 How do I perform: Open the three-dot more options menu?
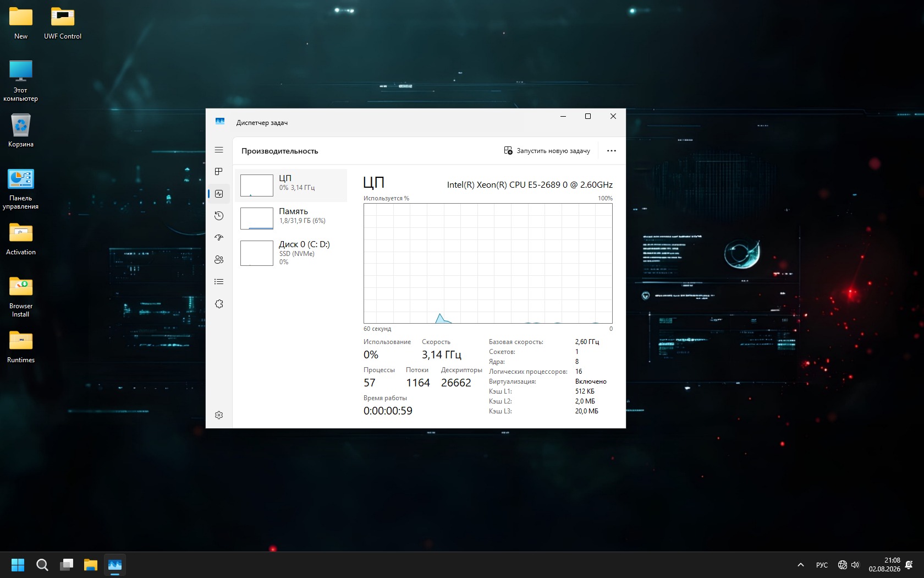click(x=612, y=151)
